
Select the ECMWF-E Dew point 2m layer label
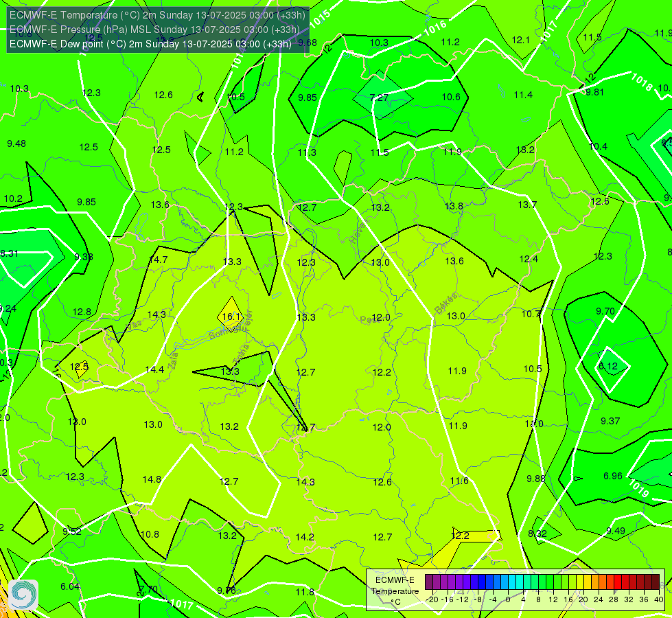point(150,44)
